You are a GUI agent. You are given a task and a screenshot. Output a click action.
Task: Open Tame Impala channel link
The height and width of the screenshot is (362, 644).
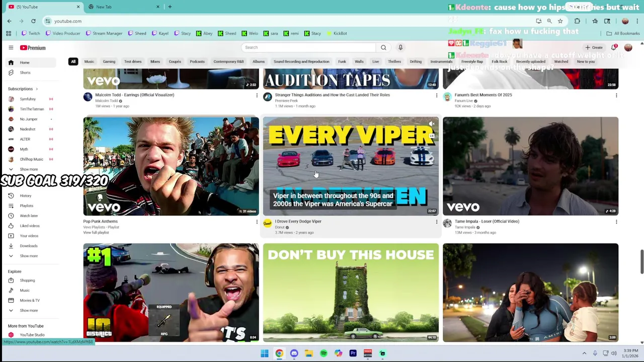(x=465, y=227)
